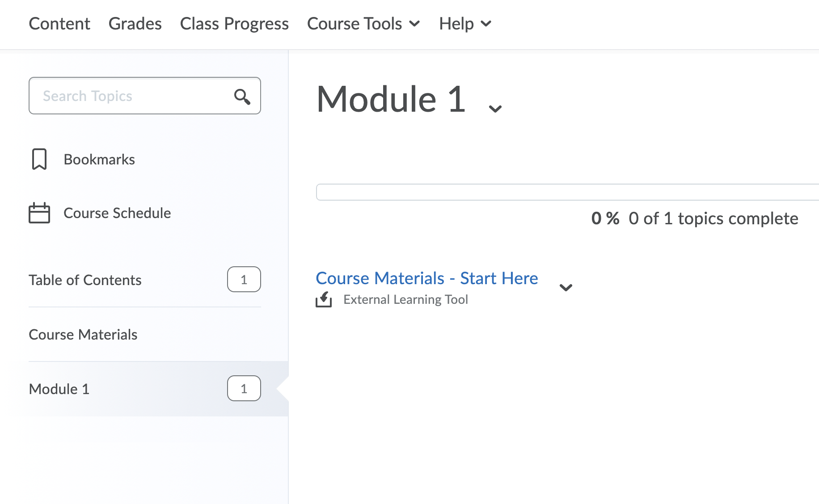Click the Course Schedule calendar icon

(x=39, y=213)
